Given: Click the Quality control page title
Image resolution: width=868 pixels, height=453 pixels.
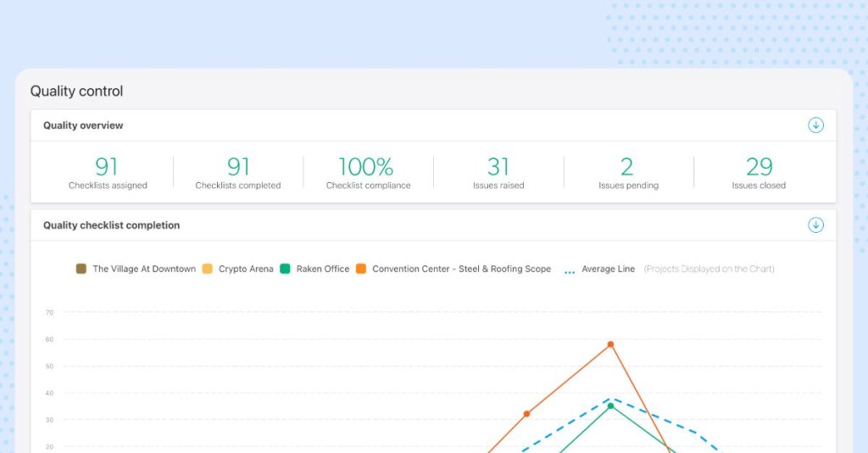Looking at the screenshot, I should (x=76, y=91).
